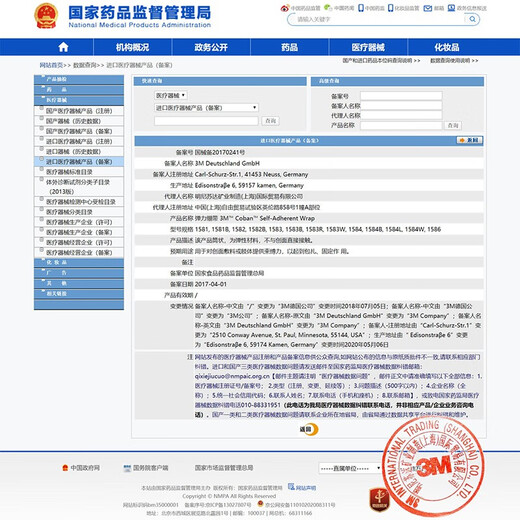Expand the 药品 section in the left sidebar
Viewport: 520px width, 520px height.
coord(79,90)
